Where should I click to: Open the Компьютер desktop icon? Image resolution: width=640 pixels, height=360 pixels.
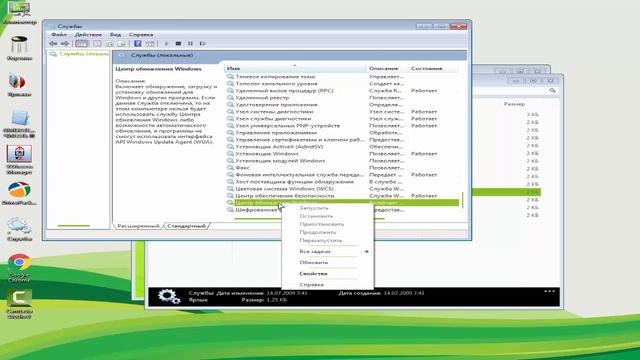click(x=19, y=12)
